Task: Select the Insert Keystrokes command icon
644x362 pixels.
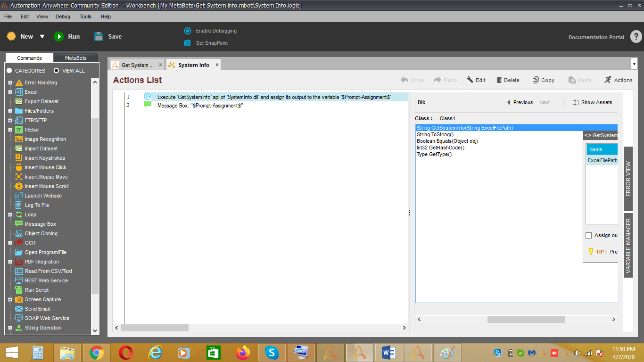Action: 19,158
